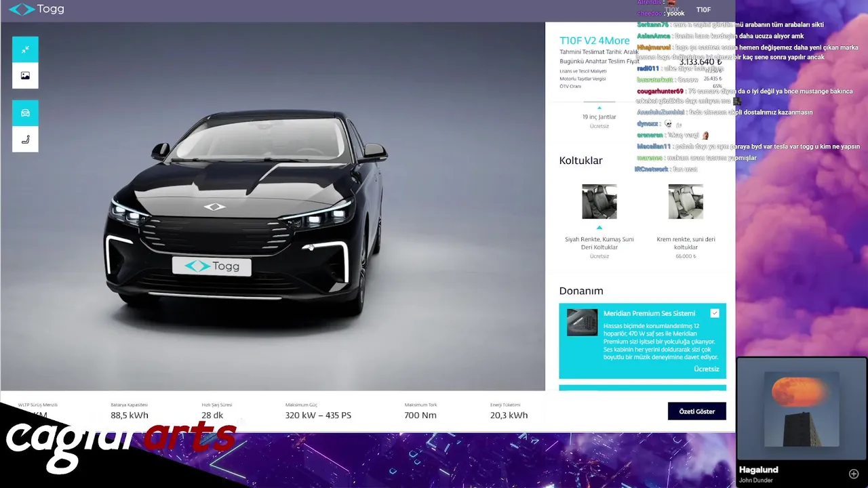868x488 pixels.
Task: Click the Motorlu Taşıtlar Vergisi line
Action: (x=583, y=79)
